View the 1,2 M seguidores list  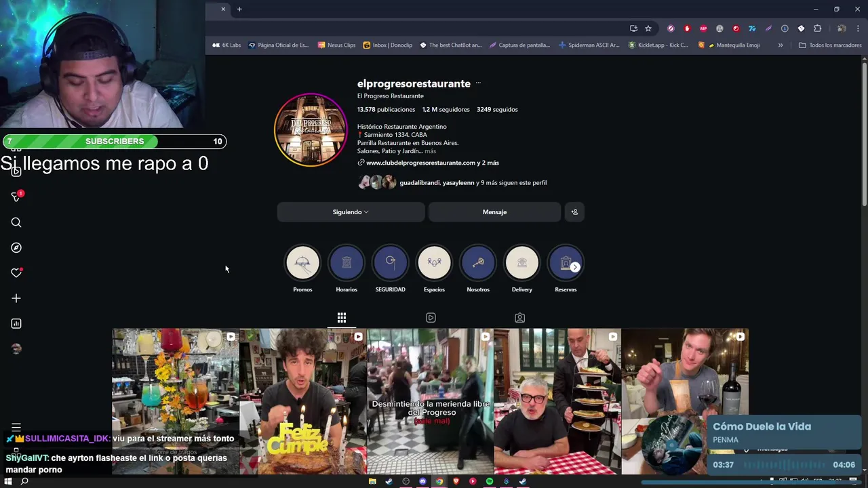point(446,109)
